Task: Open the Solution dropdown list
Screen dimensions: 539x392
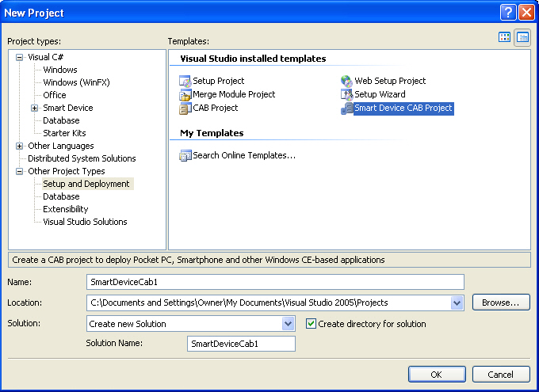Action: click(288, 324)
